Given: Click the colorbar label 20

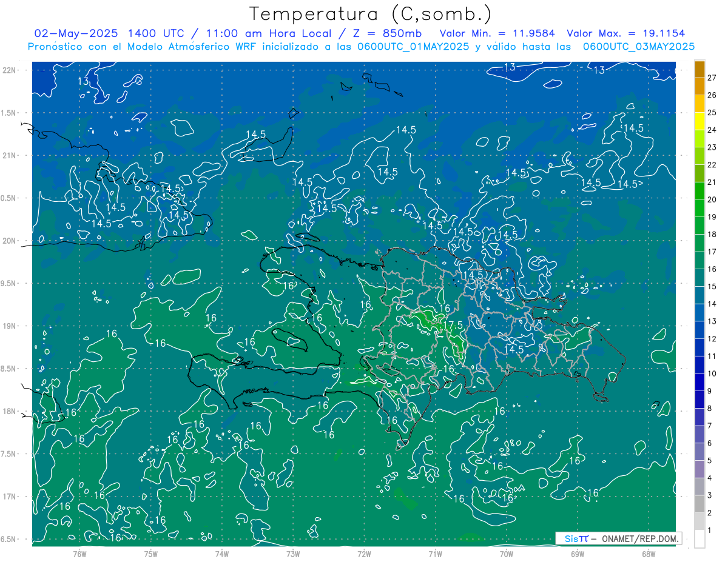Looking at the screenshot, I should tap(712, 199).
